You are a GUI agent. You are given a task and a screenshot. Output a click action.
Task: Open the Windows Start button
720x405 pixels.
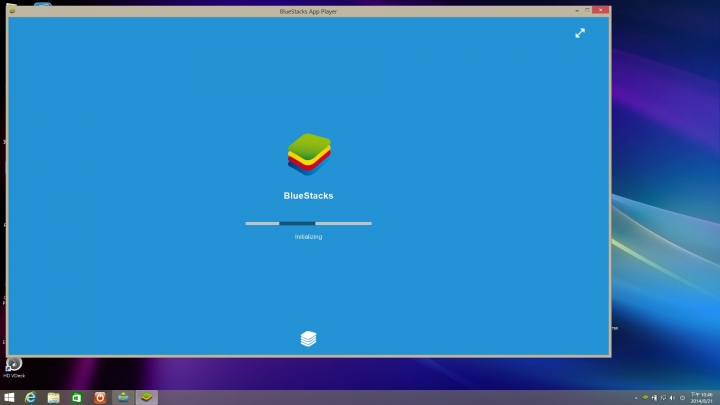[x=9, y=398]
